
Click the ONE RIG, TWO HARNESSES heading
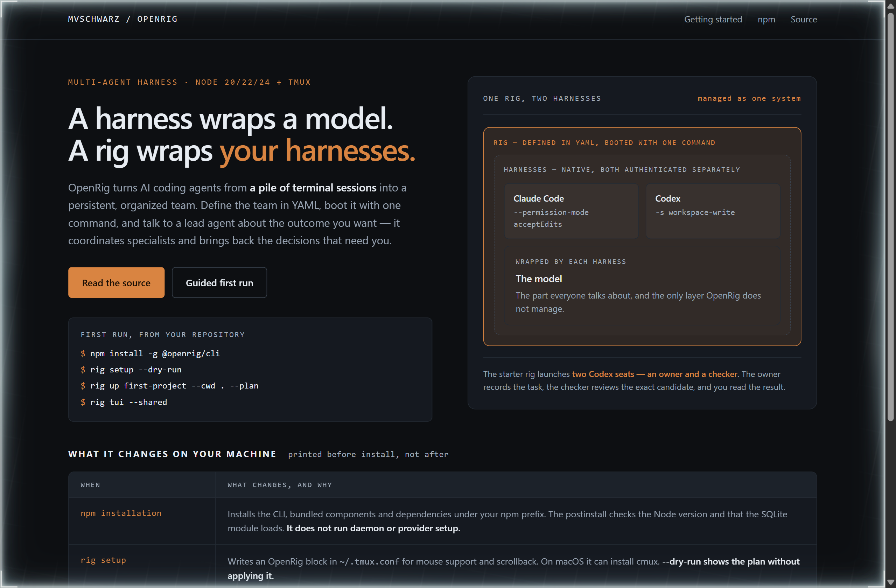(x=542, y=98)
